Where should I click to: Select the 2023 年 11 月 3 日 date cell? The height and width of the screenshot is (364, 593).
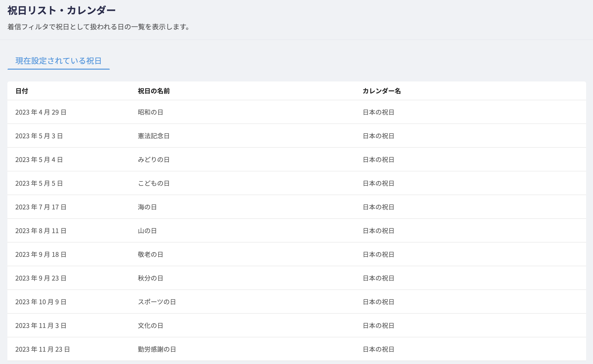point(41,325)
